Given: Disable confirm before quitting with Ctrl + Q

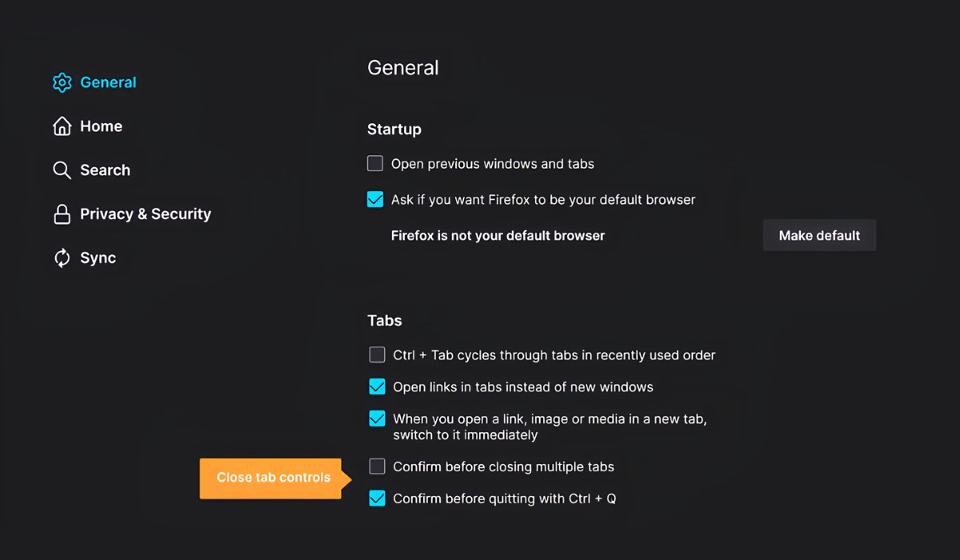Looking at the screenshot, I should tap(377, 498).
